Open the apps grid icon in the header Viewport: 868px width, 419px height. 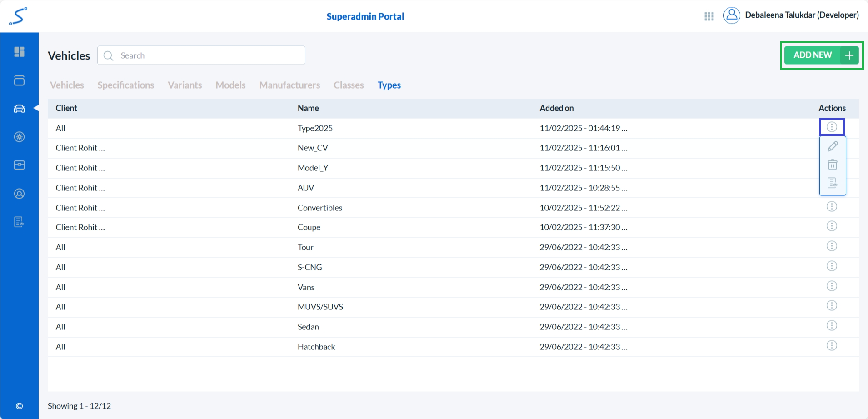click(x=709, y=16)
